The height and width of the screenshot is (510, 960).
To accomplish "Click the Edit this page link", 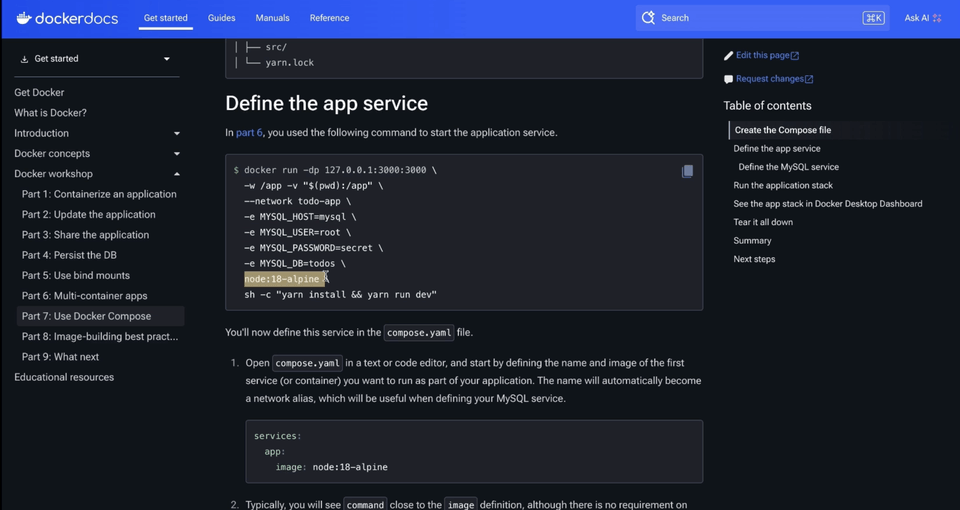I will [x=763, y=55].
